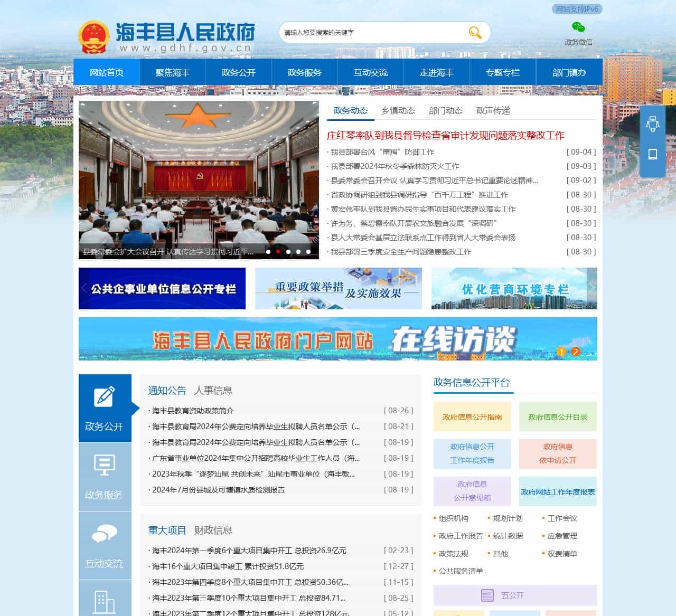Go to second slide dot in news carousel
Screen dimensions: 676x616
click(x=278, y=252)
